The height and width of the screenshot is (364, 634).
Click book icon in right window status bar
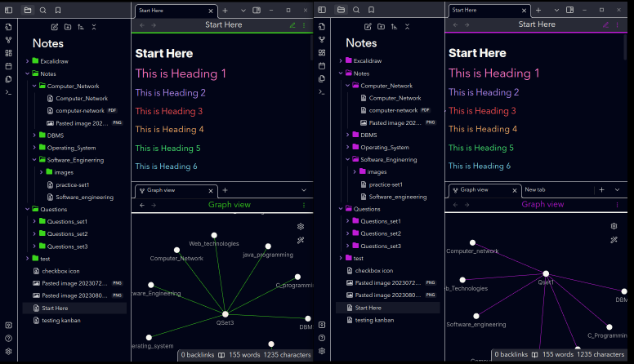(535, 355)
